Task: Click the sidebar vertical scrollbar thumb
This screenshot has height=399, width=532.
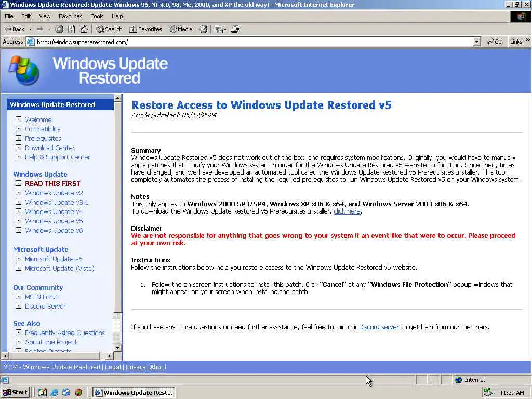Action: (118, 207)
